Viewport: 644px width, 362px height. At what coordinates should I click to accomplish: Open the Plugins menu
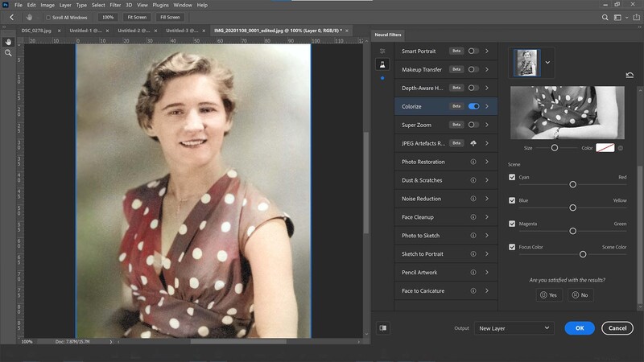160,5
